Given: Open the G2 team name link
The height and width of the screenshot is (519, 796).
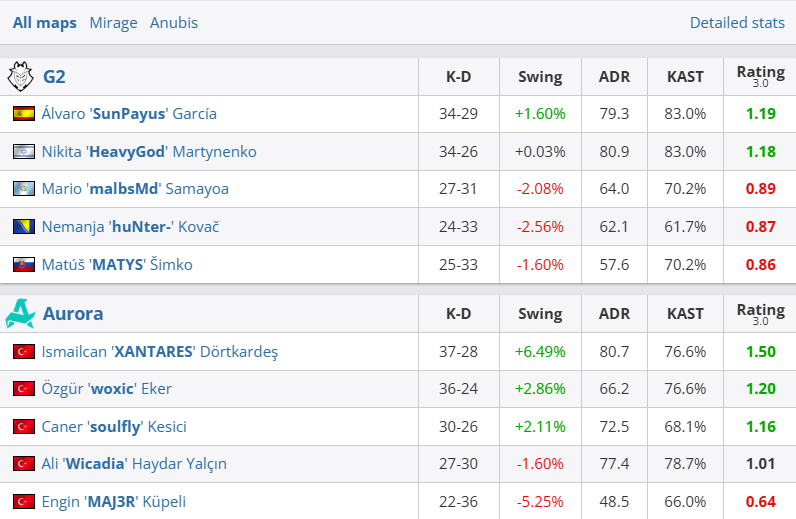Looking at the screenshot, I should pos(54,76).
